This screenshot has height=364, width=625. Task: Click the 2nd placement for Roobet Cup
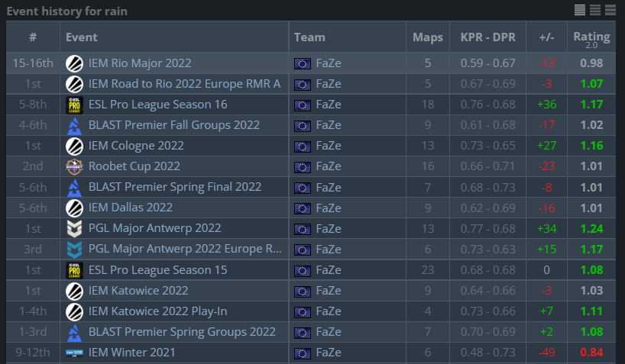click(x=33, y=166)
